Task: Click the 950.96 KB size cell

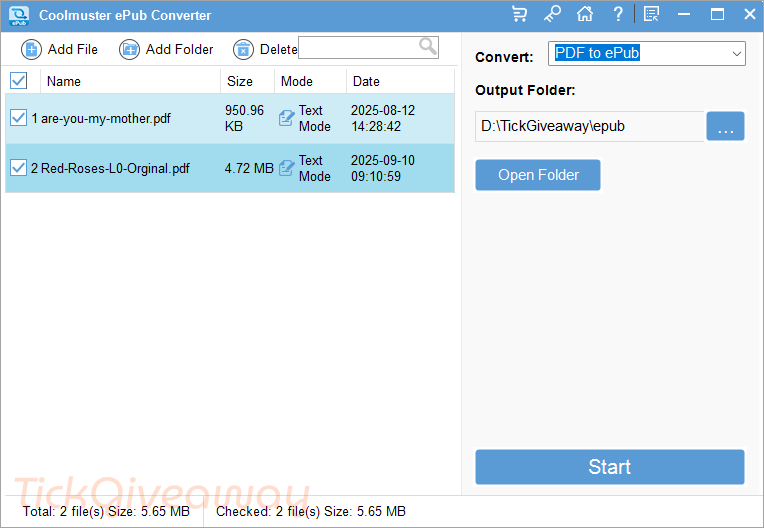Action: click(244, 118)
